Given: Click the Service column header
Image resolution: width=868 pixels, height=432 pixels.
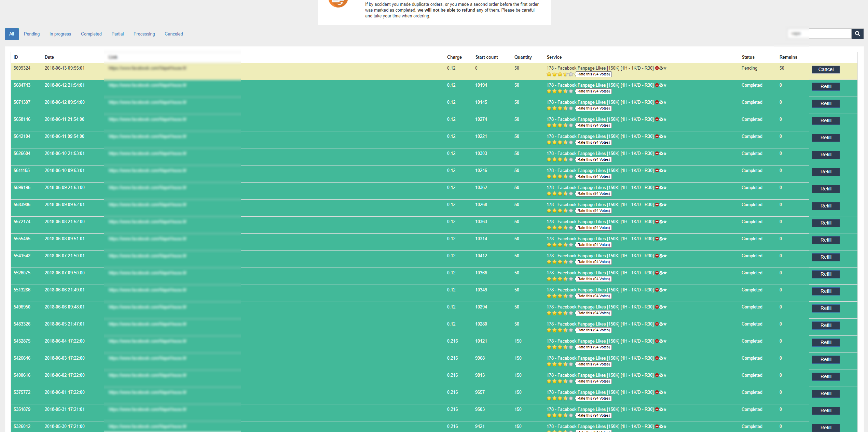Looking at the screenshot, I should [x=554, y=57].
